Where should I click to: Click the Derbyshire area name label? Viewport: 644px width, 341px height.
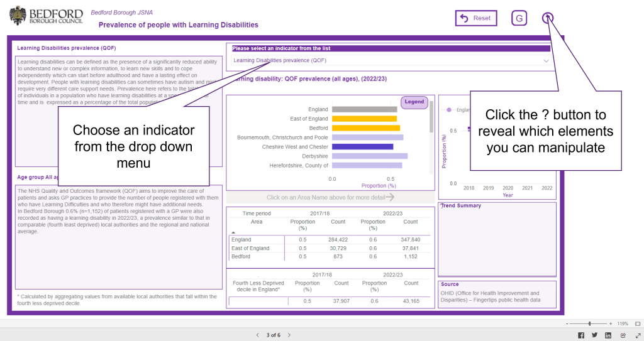[x=315, y=156]
